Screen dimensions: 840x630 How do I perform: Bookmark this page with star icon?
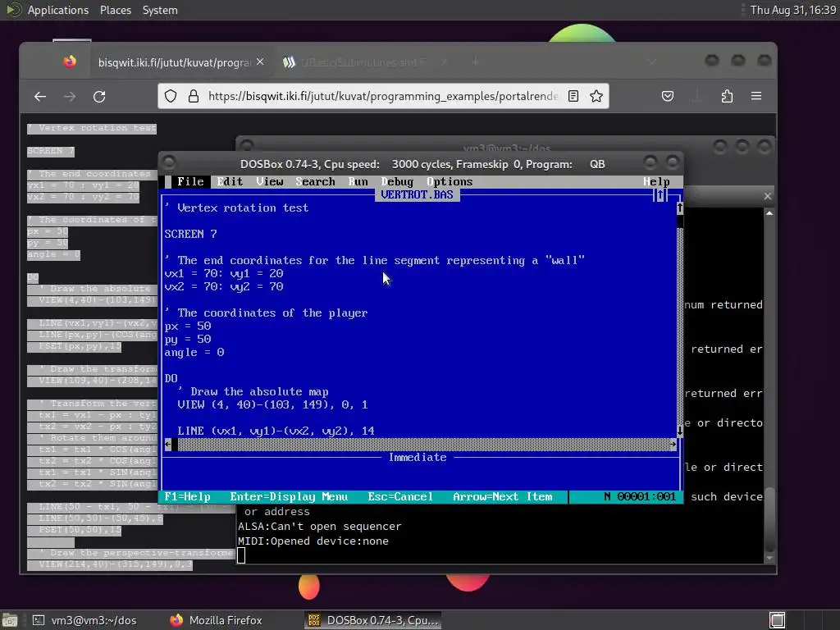596,97
